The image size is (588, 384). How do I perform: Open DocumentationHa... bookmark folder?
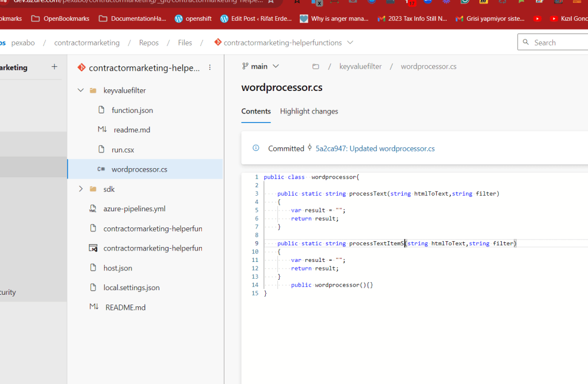132,18
